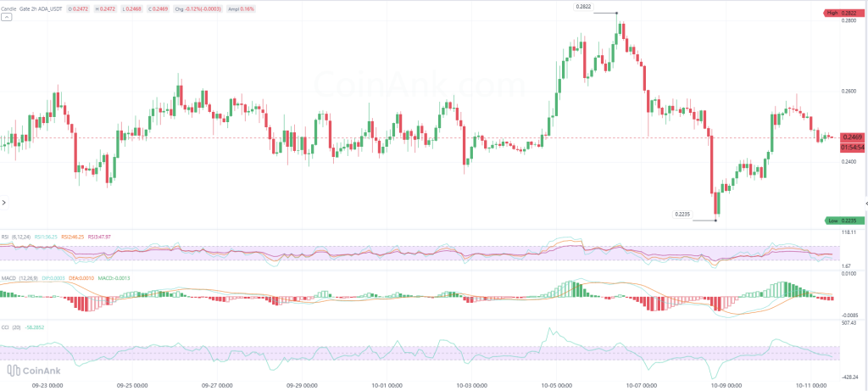Click the 0.2822 peak price annotation

point(583,7)
